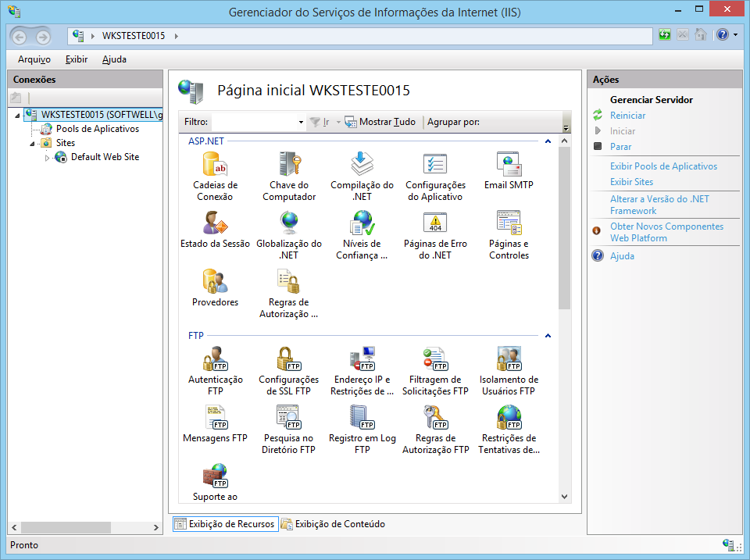Image resolution: width=750 pixels, height=560 pixels.
Task: Open the Filtro dropdown list
Action: tap(302, 122)
